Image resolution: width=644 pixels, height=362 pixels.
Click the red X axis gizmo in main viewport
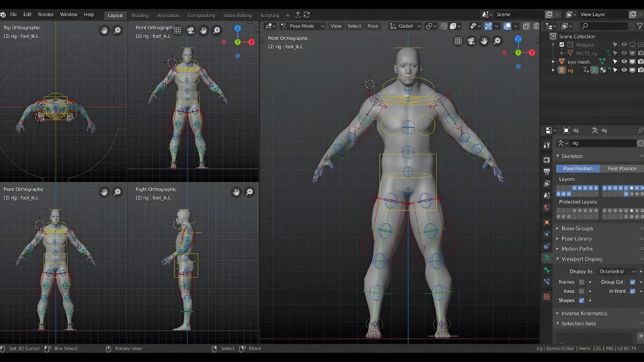[532, 53]
